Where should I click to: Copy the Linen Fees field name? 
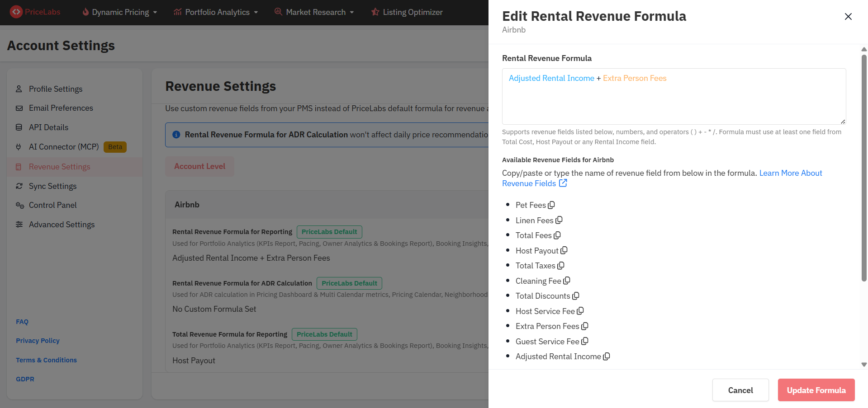[x=559, y=220]
